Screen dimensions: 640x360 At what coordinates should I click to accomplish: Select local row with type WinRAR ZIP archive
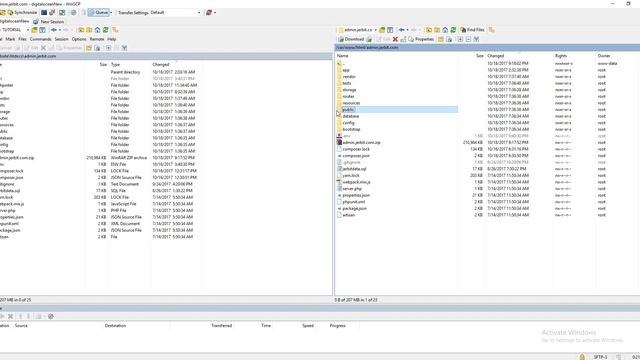click(129, 158)
